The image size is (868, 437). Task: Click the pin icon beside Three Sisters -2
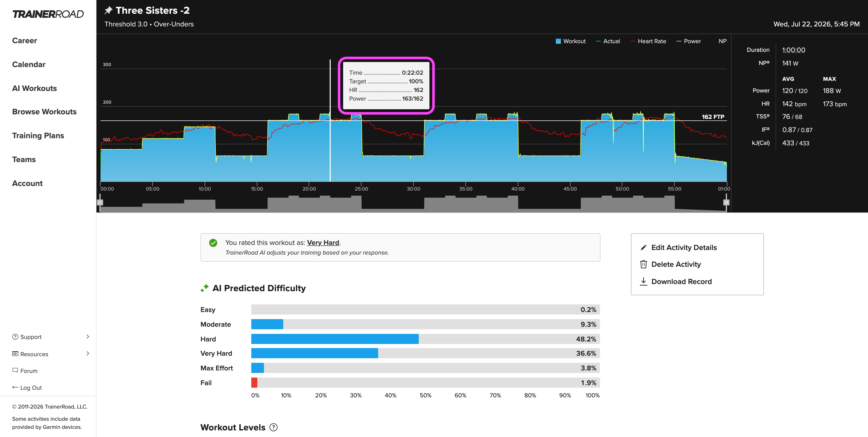tap(108, 10)
